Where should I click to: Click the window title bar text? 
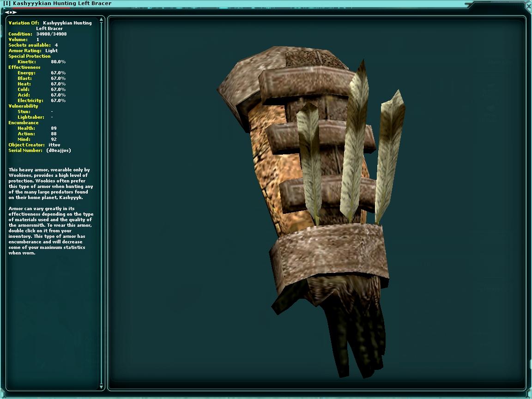(57, 3)
